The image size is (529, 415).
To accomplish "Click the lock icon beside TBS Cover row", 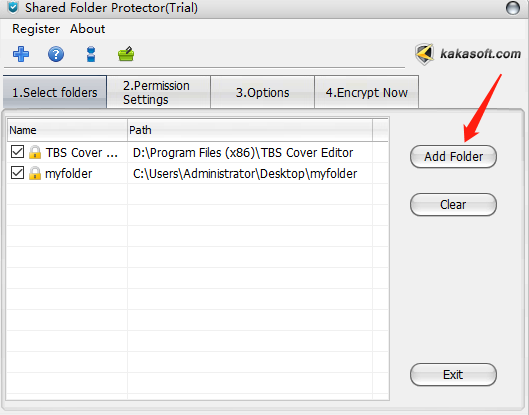I will pos(35,153).
